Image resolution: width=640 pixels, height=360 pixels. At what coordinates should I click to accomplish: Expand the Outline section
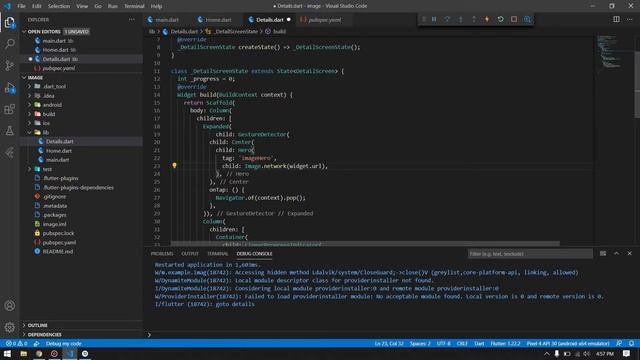click(x=38, y=325)
